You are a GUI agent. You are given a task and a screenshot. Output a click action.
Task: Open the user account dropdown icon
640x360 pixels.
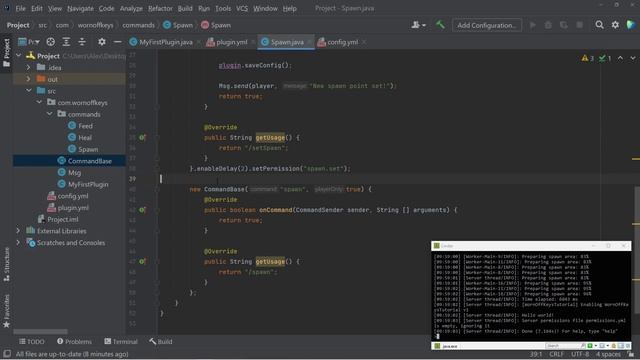point(418,25)
